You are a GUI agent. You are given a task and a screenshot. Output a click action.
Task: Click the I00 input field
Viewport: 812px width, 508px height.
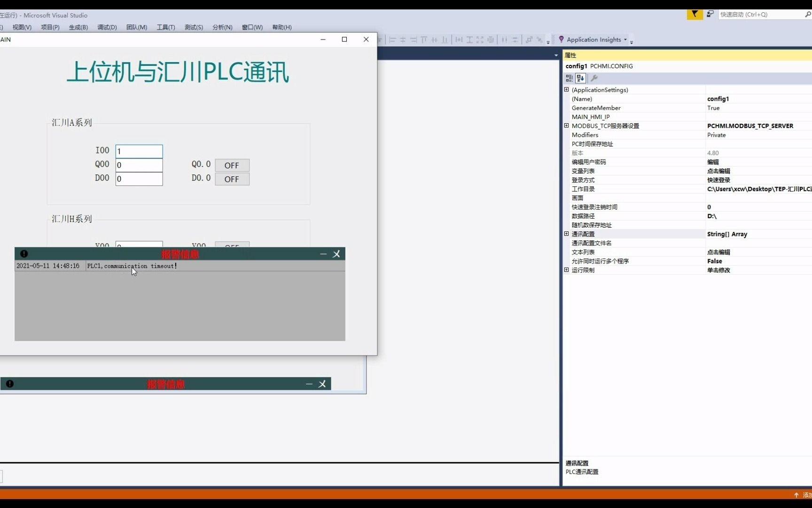pyautogui.click(x=139, y=151)
